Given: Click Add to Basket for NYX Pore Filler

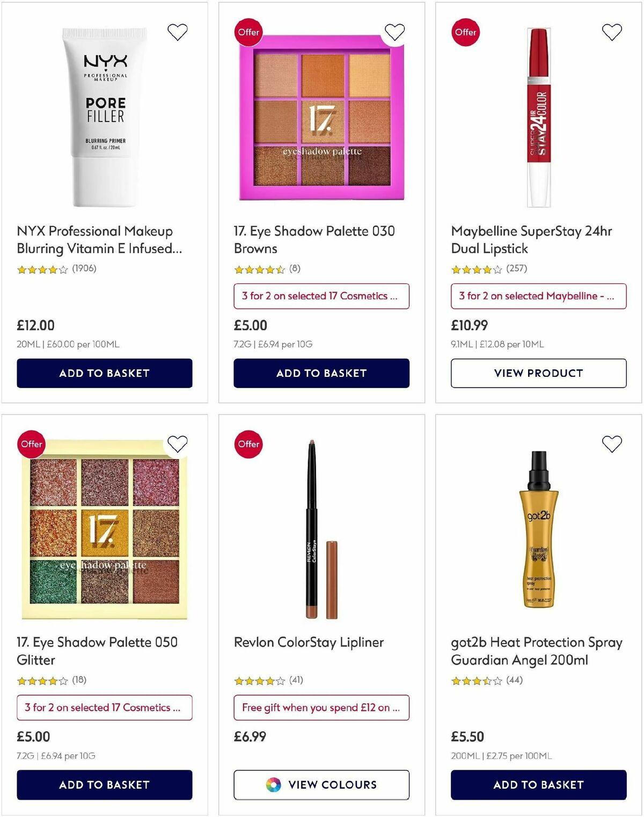Looking at the screenshot, I should (104, 373).
